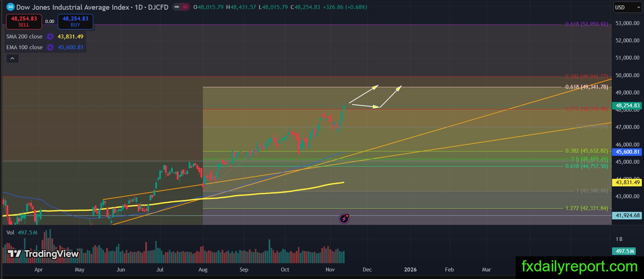
Task: Click the 47,000.00 price axis label
Action: (x=628, y=127)
